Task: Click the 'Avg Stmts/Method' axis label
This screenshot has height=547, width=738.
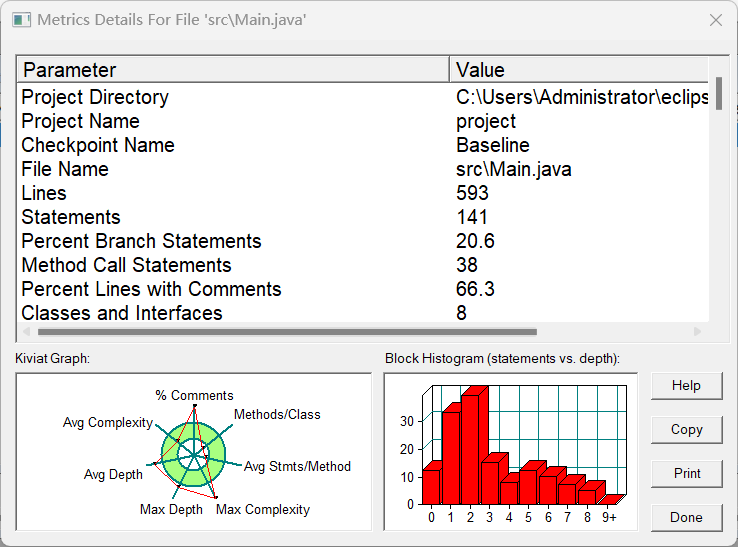Action: click(x=297, y=467)
